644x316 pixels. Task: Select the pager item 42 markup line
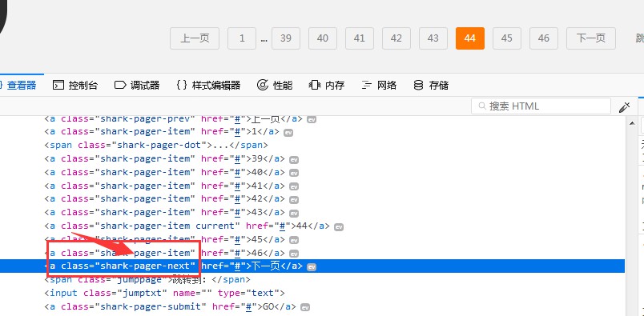click(164, 199)
